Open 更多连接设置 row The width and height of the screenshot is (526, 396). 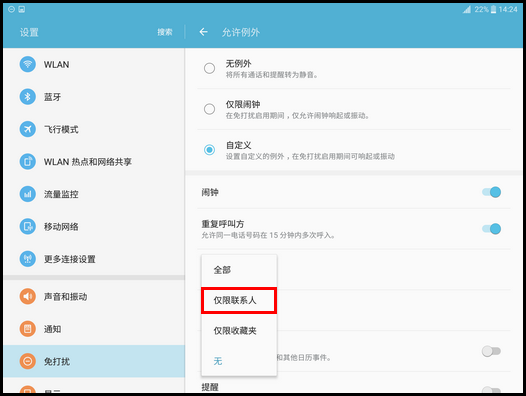tap(94, 259)
